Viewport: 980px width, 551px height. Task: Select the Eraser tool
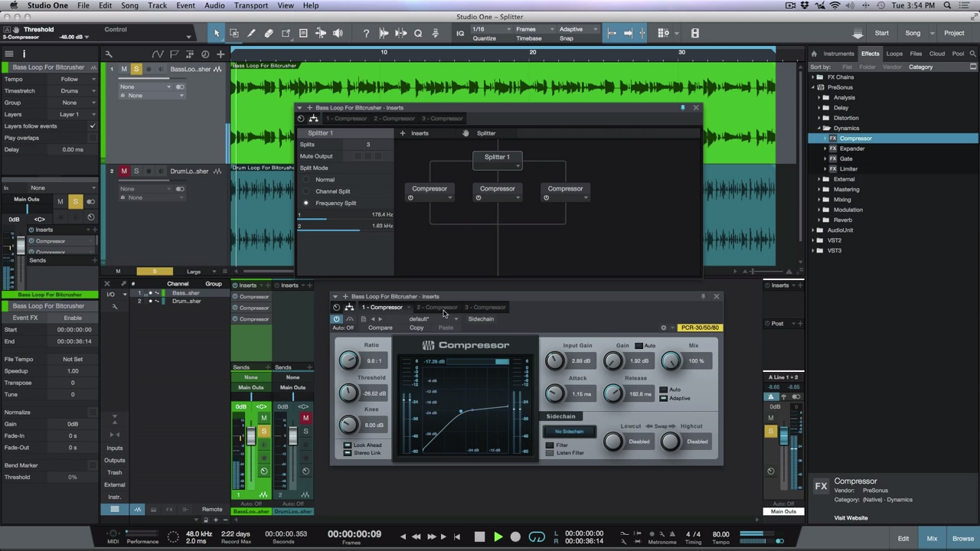(269, 33)
